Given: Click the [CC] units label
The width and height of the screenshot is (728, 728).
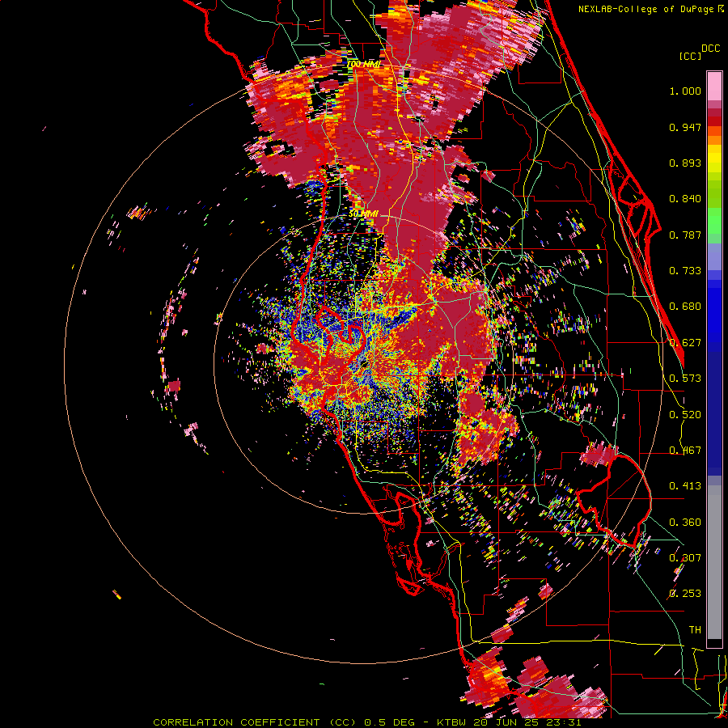Looking at the screenshot, I should 690,56.
